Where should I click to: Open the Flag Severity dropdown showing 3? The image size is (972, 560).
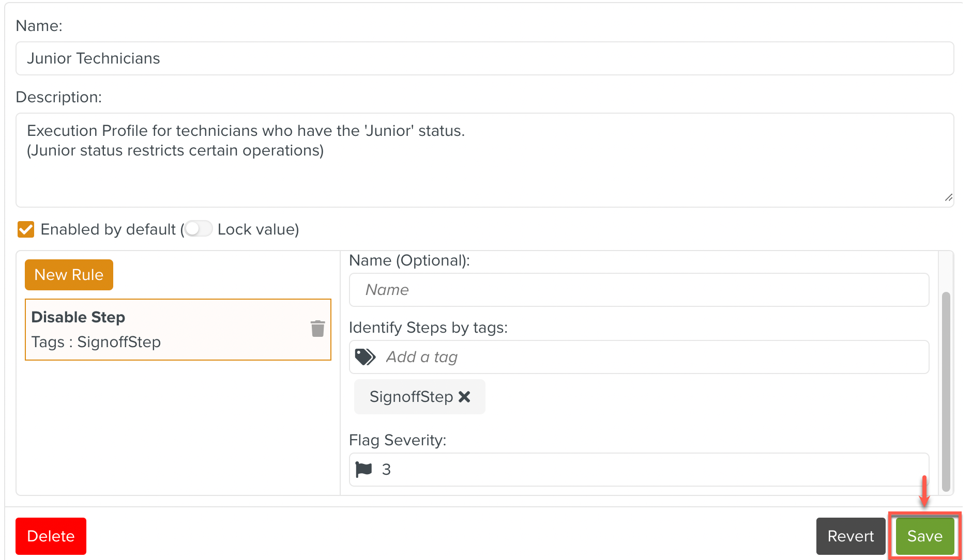(639, 470)
